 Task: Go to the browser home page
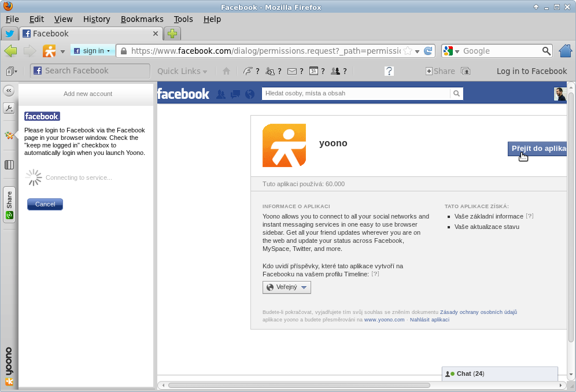pos(566,51)
